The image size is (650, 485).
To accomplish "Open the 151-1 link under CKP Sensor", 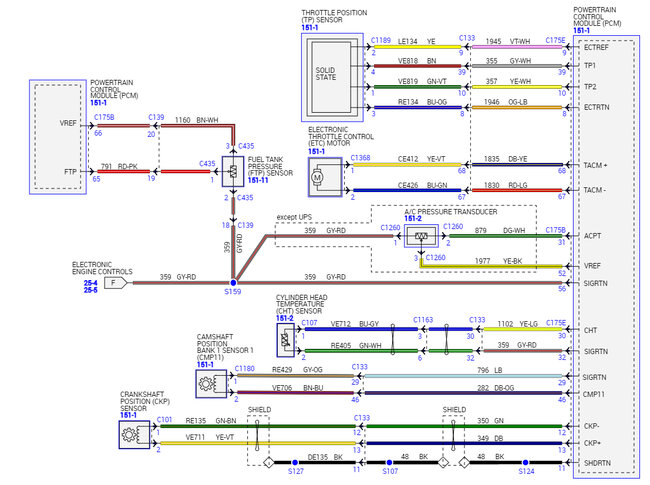I will pyautogui.click(x=129, y=415).
